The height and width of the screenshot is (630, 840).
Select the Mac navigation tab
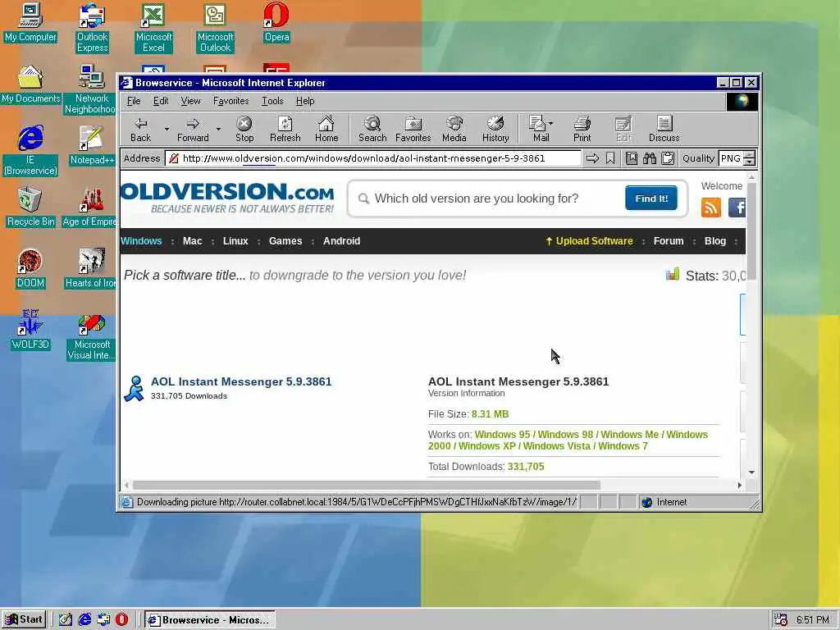point(192,241)
